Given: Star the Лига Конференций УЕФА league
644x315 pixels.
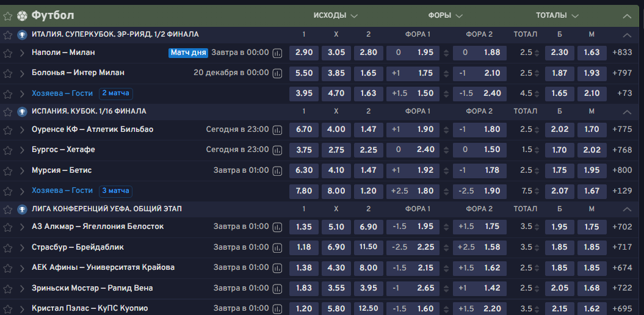Looking at the screenshot, I should coord(8,209).
